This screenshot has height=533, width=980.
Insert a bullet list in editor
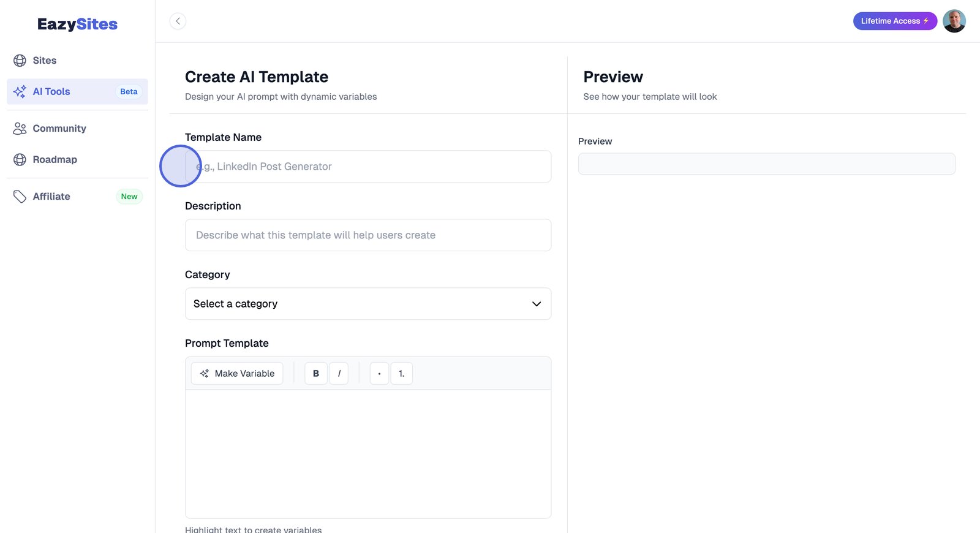point(379,374)
